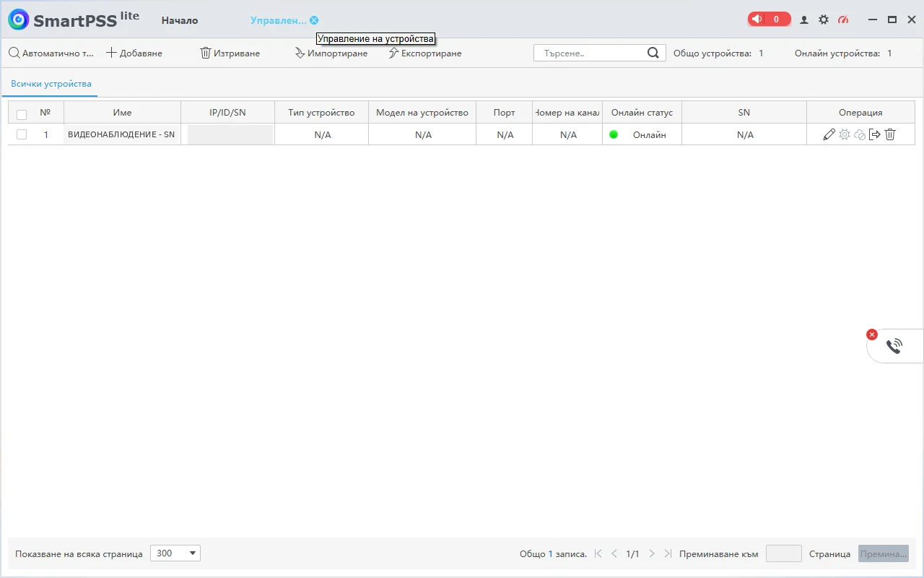Open the 300 rows-per-page dropdown
Viewport: 924px width, 578px height.
(175, 553)
